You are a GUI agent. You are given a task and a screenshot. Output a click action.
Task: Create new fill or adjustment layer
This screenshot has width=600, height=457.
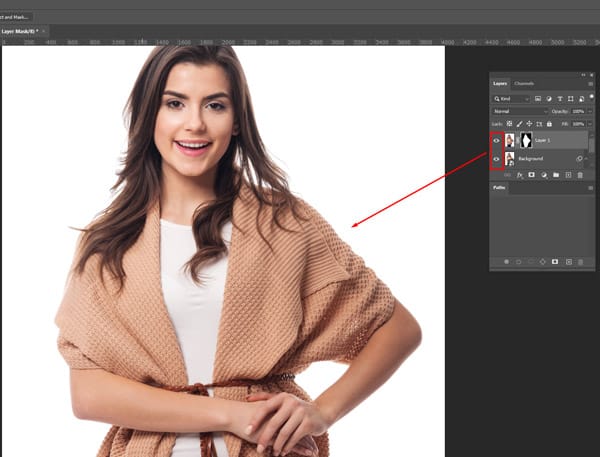tap(544, 175)
